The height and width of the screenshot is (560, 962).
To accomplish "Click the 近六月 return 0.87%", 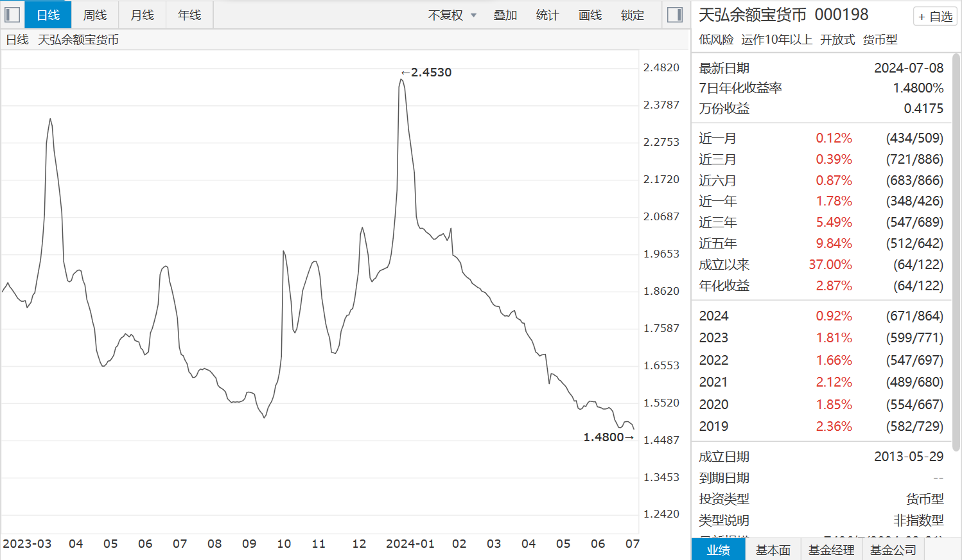I will click(834, 180).
